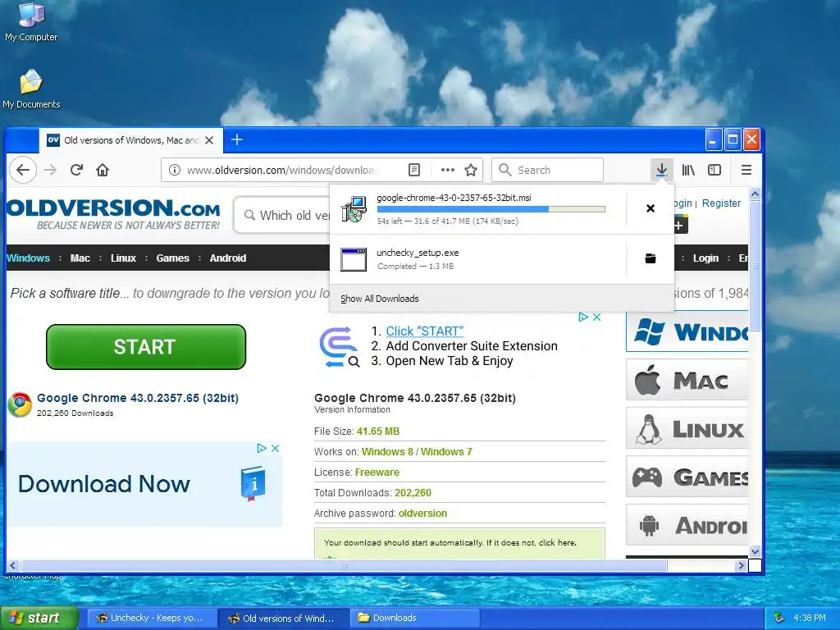Click horizontal scrollbar right arrow

(x=741, y=565)
